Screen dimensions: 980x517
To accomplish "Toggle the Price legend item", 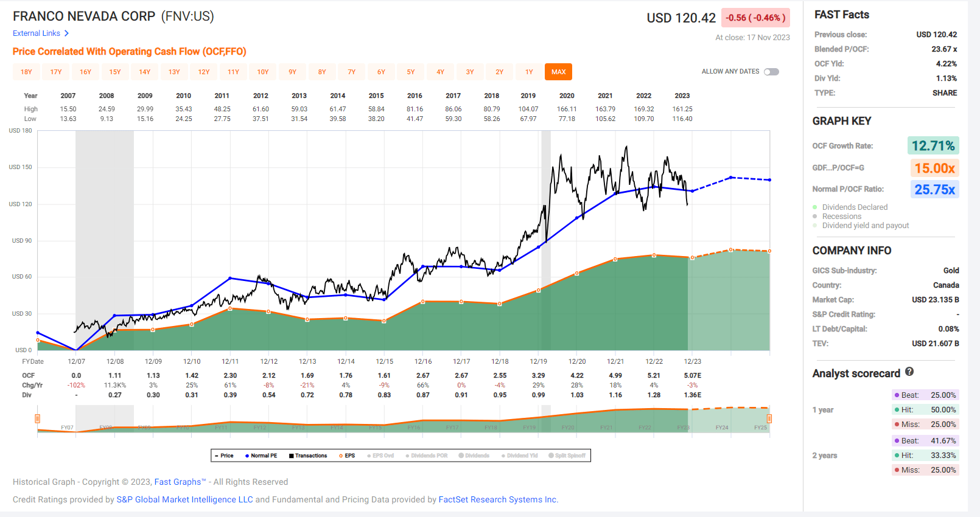I will point(224,456).
